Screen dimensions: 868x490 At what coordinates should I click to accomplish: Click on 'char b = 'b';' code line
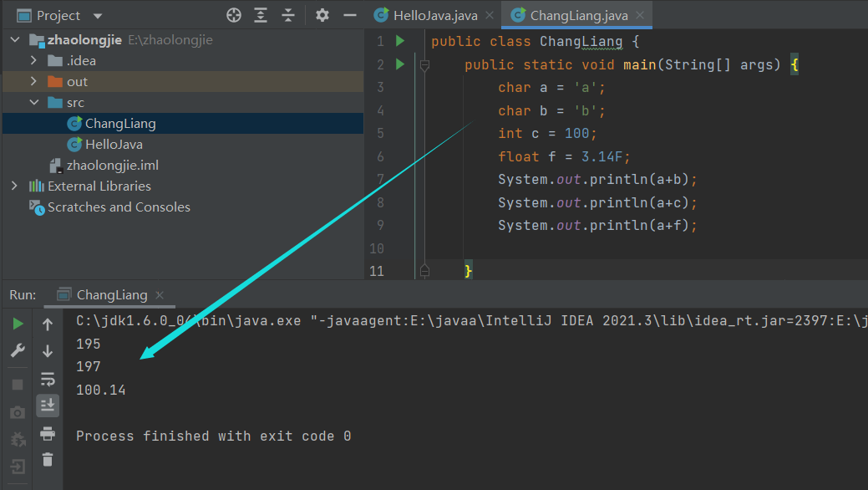pos(551,111)
